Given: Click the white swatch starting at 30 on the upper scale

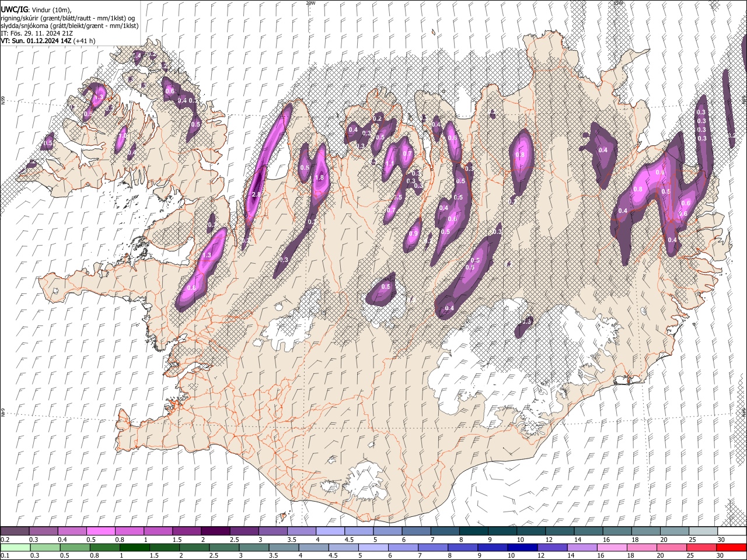Looking at the screenshot, I should 731,531.
